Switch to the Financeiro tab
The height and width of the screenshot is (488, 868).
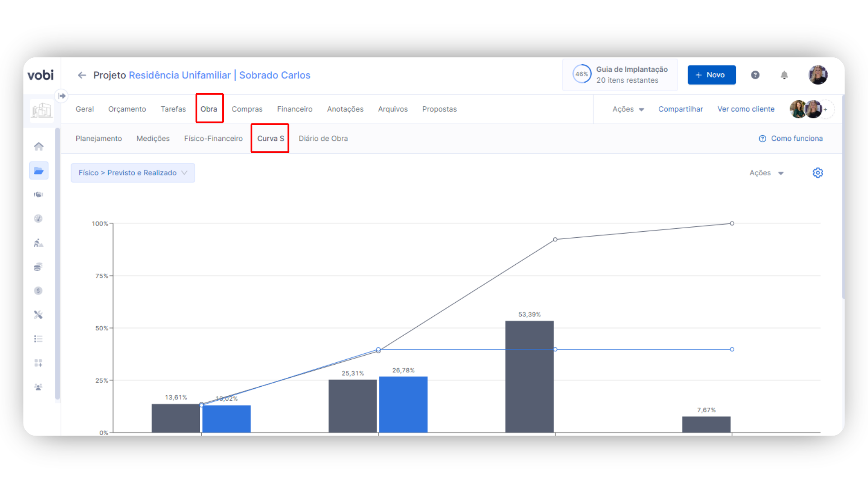294,109
